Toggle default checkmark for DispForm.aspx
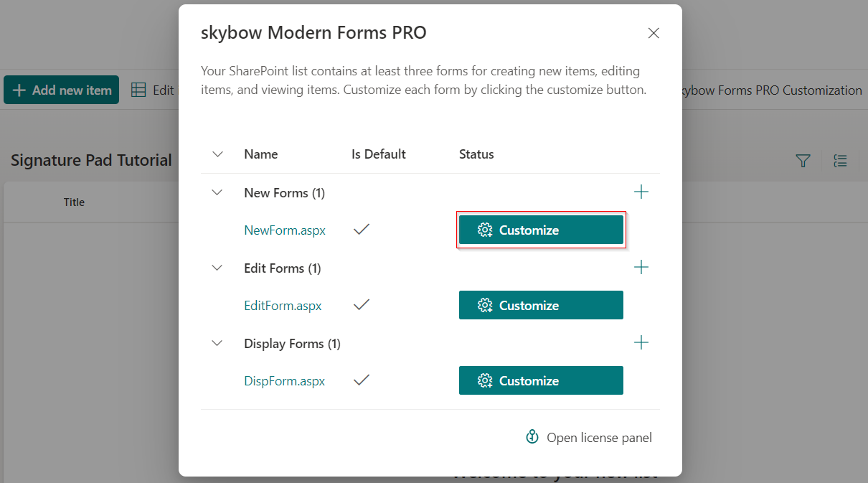868x483 pixels. 362,380
